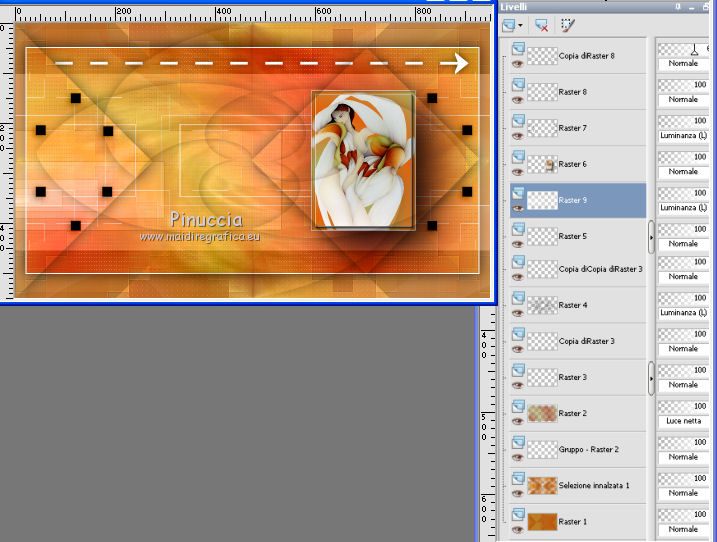Hide the Raster 5 layer eye icon
Screen dimensions: 717x542
[518, 245]
